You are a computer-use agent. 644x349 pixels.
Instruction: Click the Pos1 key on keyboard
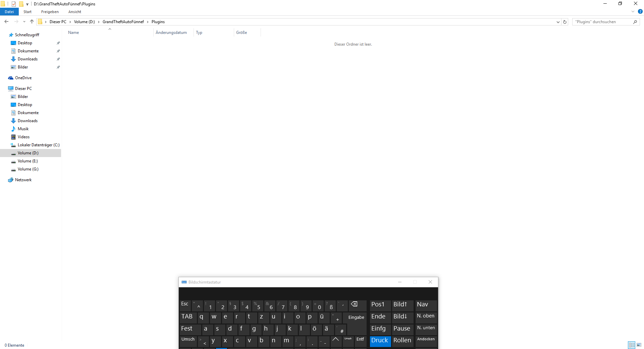(380, 305)
